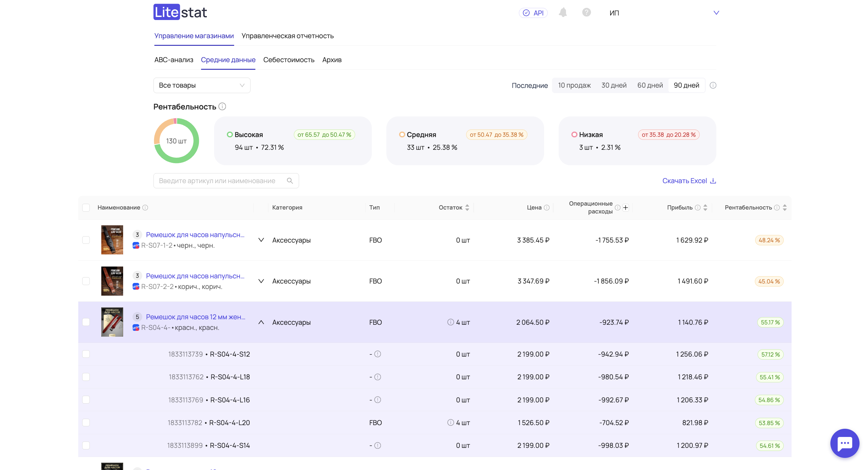Collapse the R-S04-4 product variants
Image resolution: width=868 pixels, height=470 pixels.
[x=261, y=322]
